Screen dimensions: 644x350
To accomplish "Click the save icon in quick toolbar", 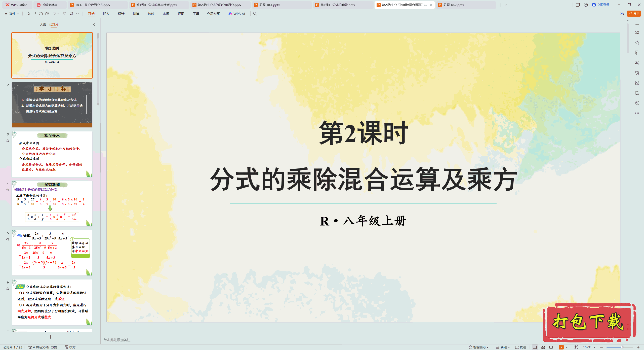I will [x=28, y=14].
